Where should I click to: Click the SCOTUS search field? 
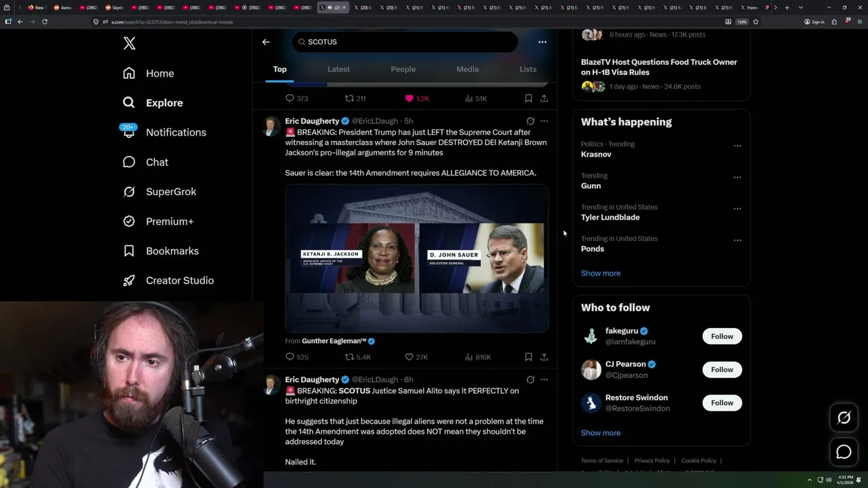[x=405, y=42]
